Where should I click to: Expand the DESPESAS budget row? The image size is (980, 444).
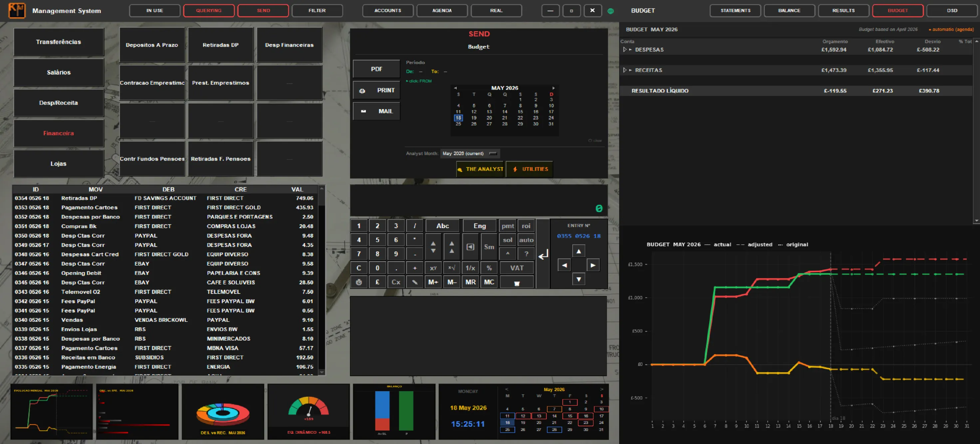pos(625,50)
